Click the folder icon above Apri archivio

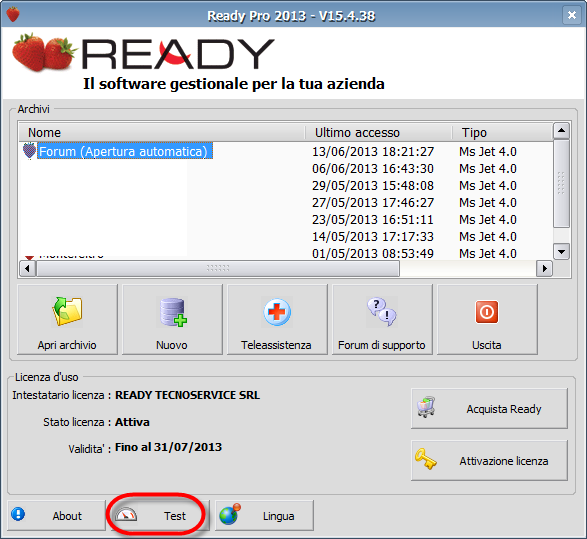point(67,311)
